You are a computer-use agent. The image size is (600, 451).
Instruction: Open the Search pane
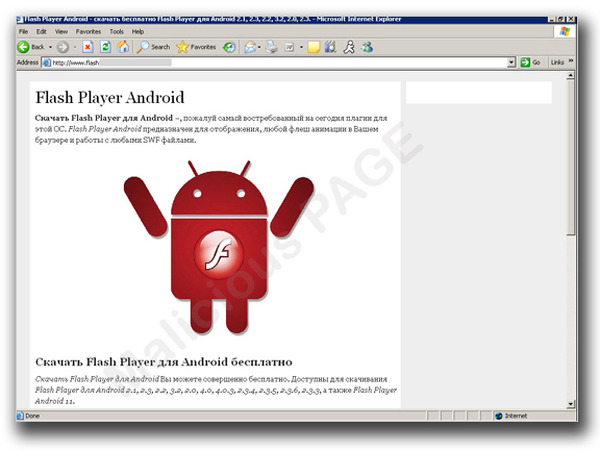click(x=154, y=47)
